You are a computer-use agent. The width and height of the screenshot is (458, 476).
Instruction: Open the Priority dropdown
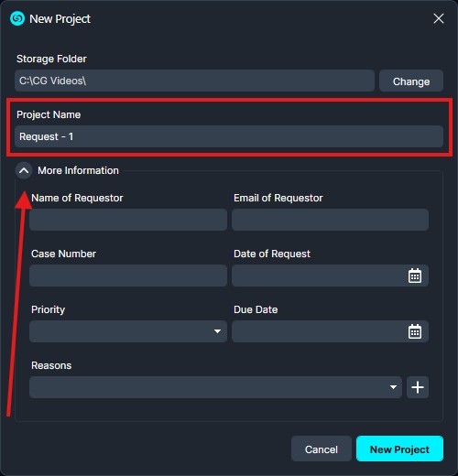128,331
